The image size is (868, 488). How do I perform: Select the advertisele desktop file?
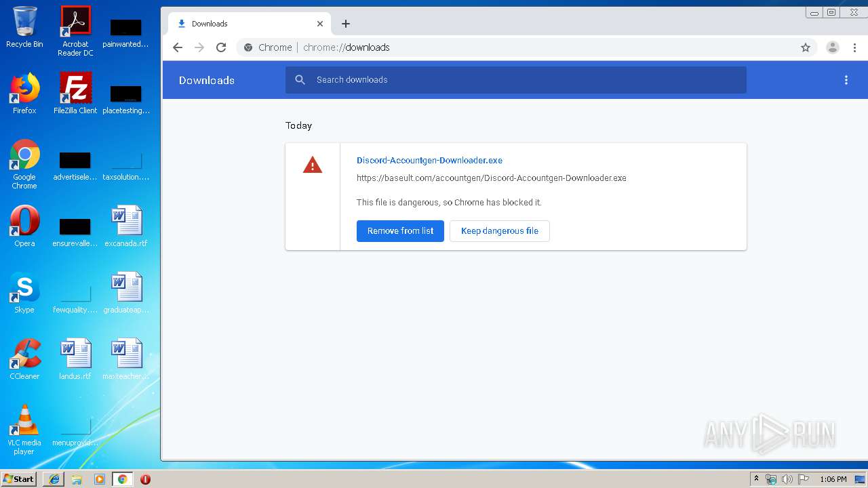[x=75, y=165]
